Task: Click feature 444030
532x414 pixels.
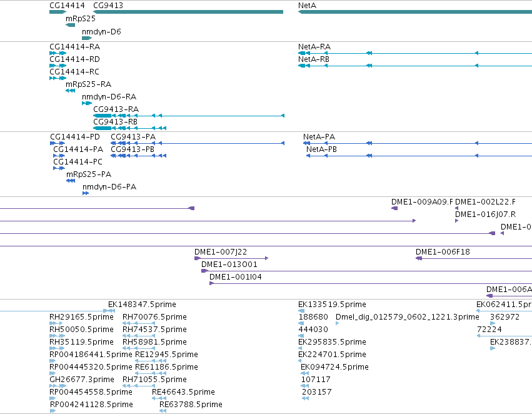Action: 313,330
